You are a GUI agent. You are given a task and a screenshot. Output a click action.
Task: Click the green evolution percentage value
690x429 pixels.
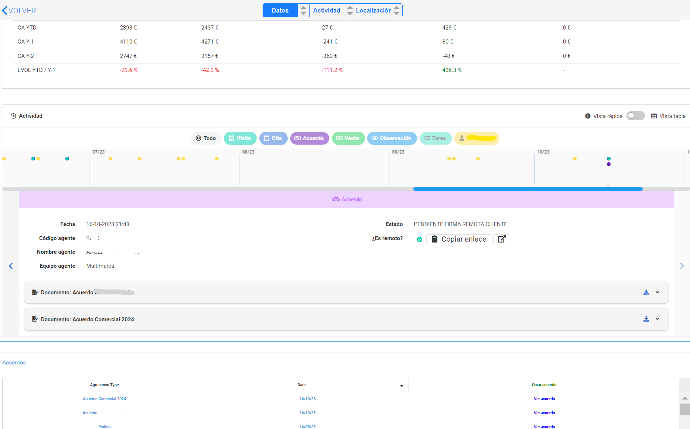coord(452,70)
